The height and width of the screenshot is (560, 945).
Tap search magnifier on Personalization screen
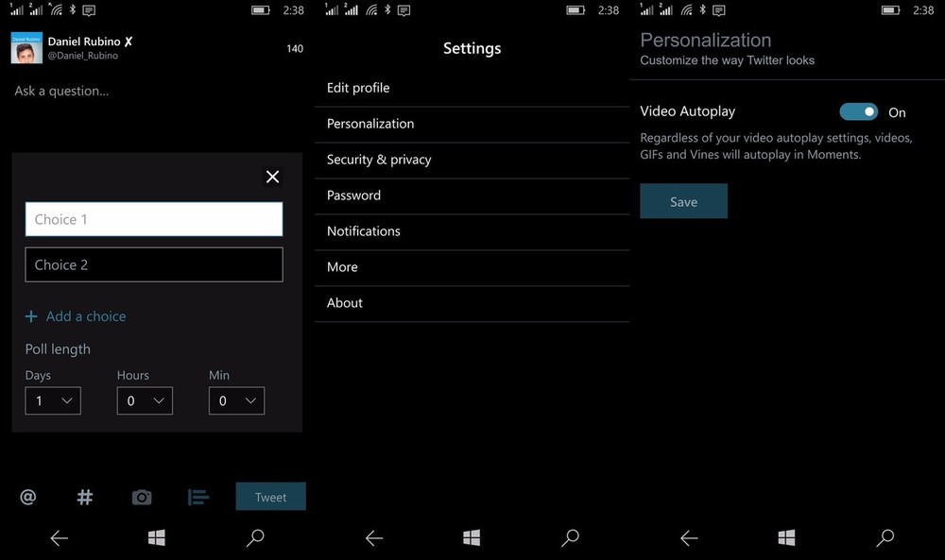pos(885,537)
